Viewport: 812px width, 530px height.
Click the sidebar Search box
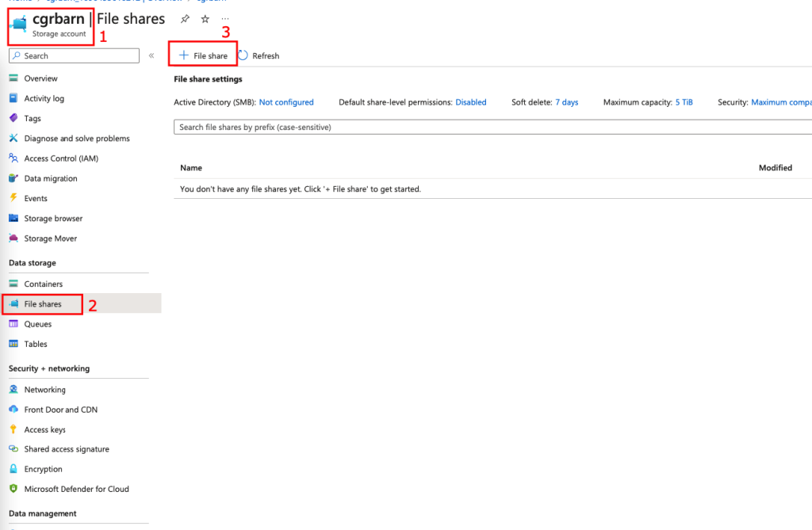click(74, 55)
